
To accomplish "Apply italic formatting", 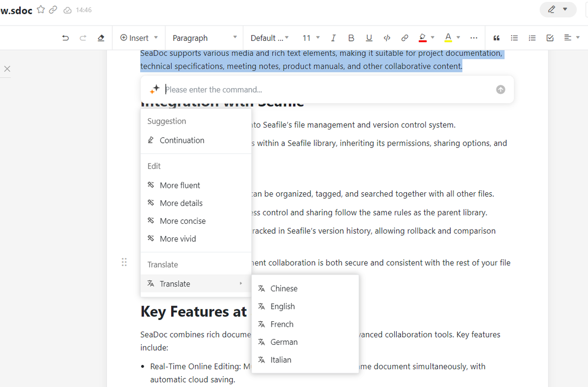I will point(333,38).
